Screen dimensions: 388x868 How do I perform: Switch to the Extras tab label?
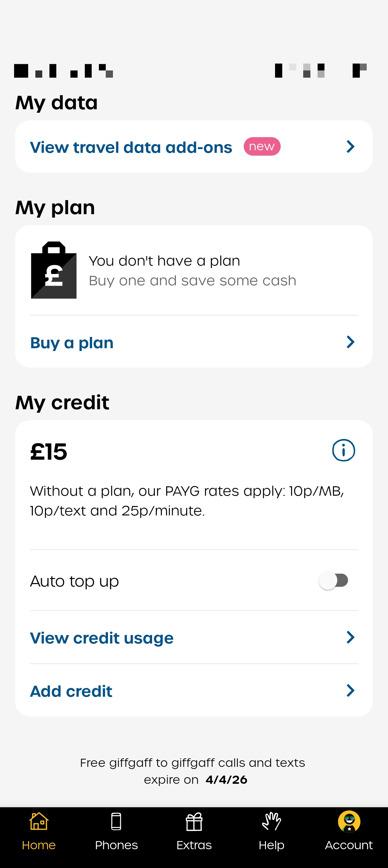(x=194, y=845)
